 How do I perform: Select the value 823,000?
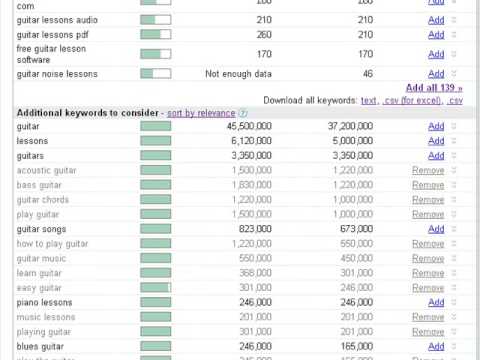pyautogui.click(x=255, y=229)
